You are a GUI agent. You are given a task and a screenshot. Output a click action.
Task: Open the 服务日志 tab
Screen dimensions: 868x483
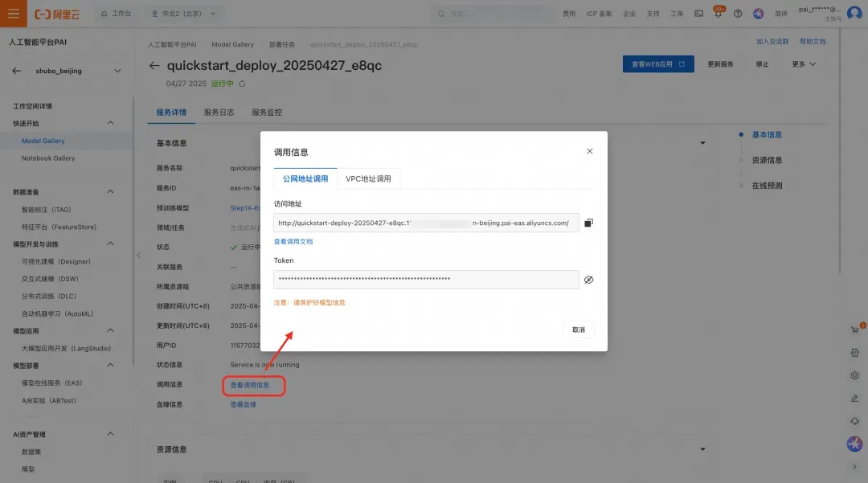point(219,113)
